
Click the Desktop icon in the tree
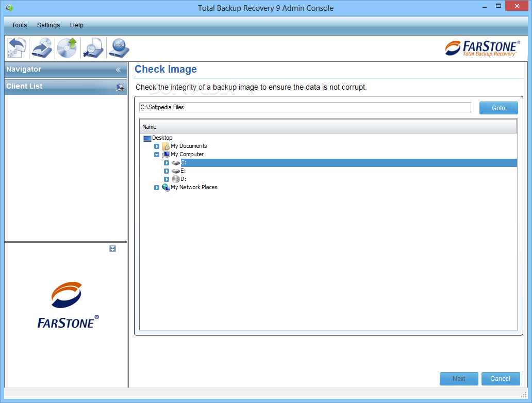pos(147,139)
